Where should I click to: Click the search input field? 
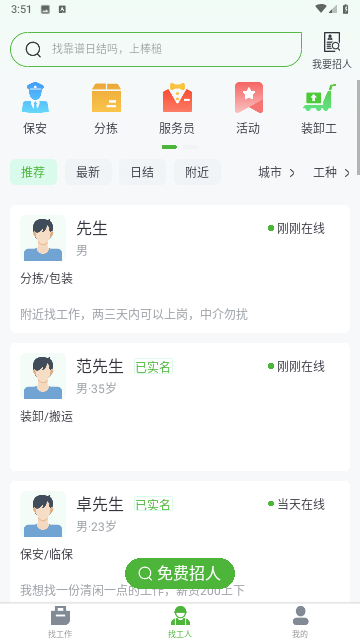click(x=156, y=49)
